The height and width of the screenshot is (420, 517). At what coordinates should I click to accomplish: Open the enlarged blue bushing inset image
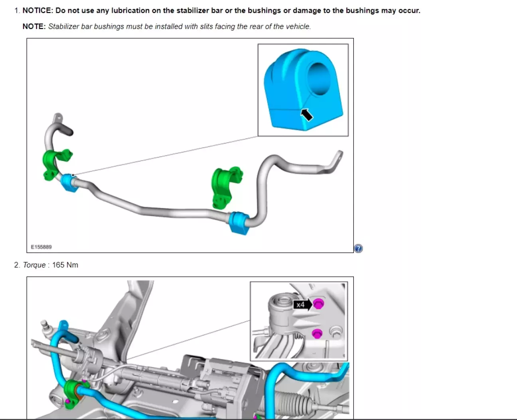click(303, 90)
